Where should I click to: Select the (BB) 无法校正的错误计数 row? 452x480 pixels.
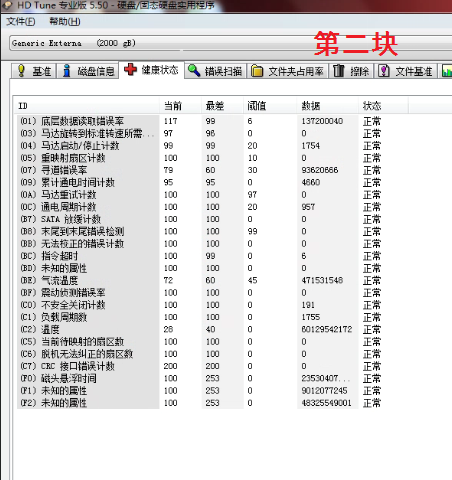pos(200,244)
